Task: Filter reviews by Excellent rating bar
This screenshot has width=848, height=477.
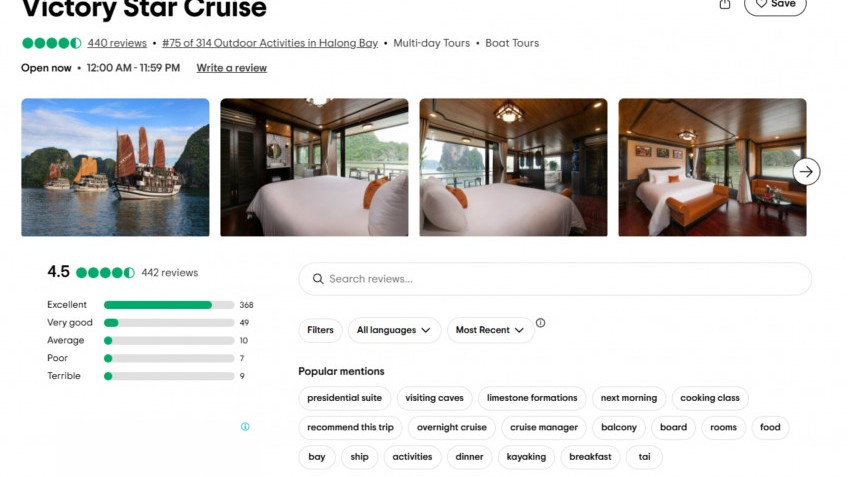Action: pos(168,305)
